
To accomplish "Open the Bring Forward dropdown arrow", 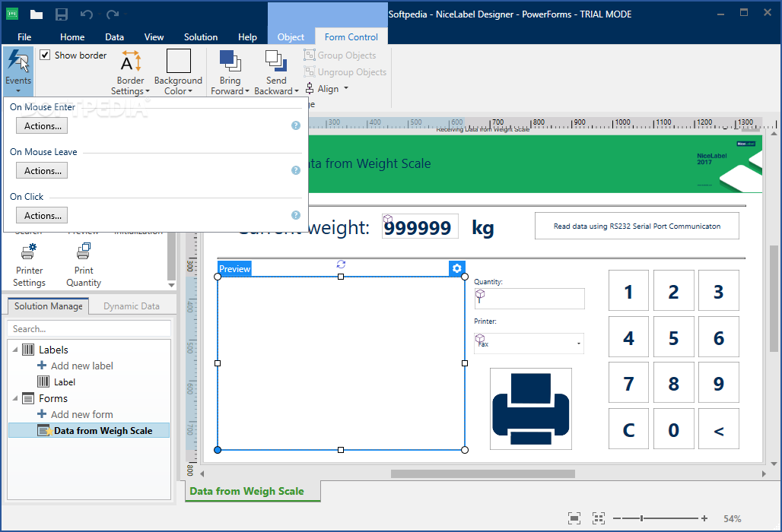I will pos(247,91).
